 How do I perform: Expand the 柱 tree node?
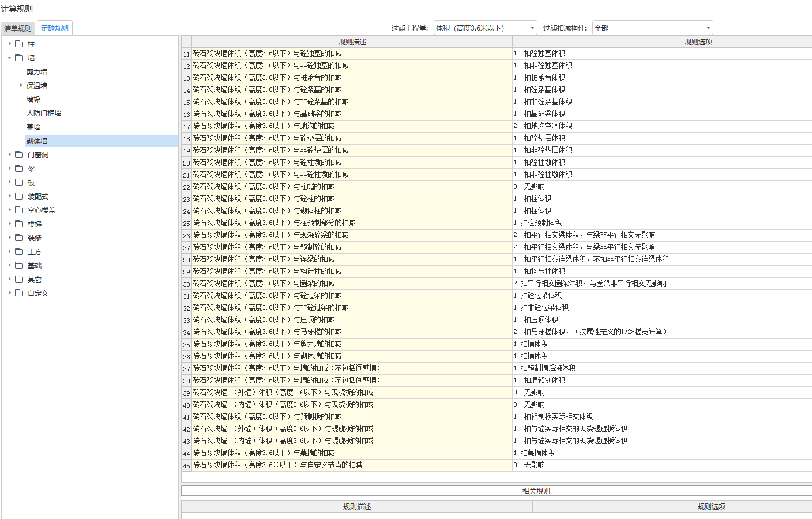point(10,44)
